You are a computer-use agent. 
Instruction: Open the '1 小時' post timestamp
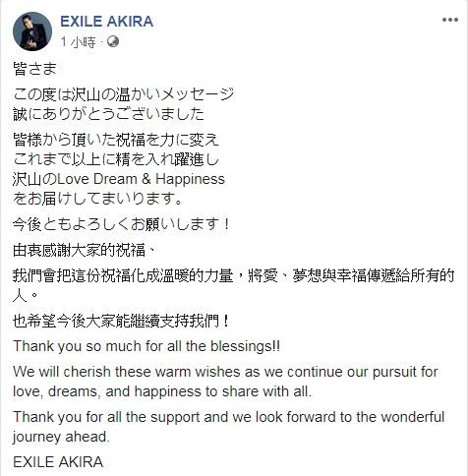click(78, 42)
